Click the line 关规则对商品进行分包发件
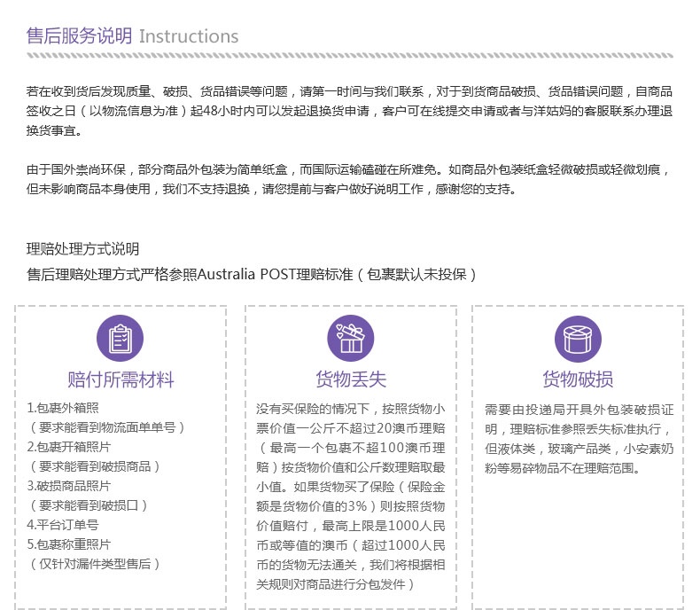The width and height of the screenshot is (700, 610). click(336, 584)
